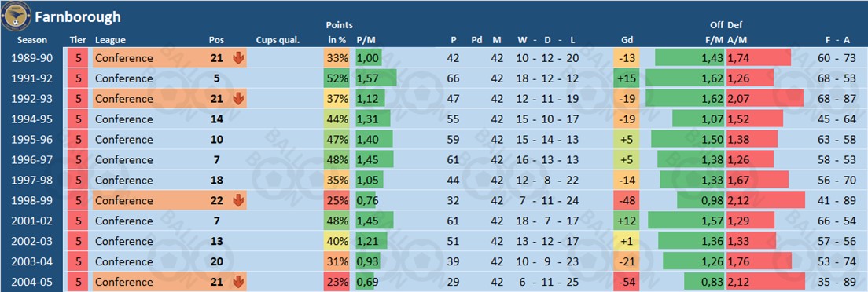Click the Farnborough title text

click(78, 17)
